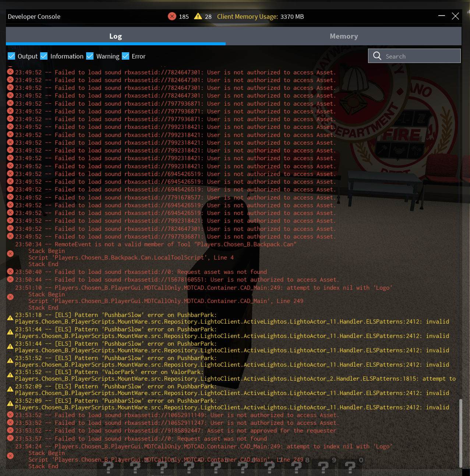The width and height of the screenshot is (470, 476).
Task: Disable the Warning filter checkbox
Action: 90,56
